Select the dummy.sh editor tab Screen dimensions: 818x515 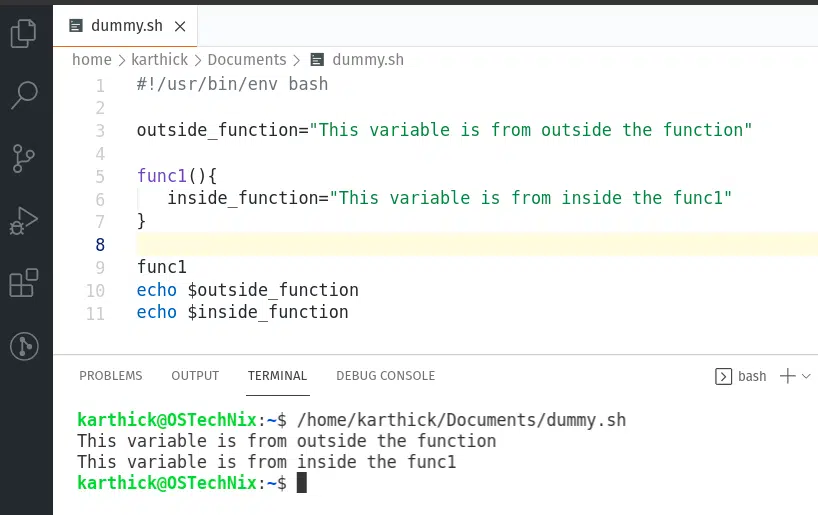tap(125, 26)
